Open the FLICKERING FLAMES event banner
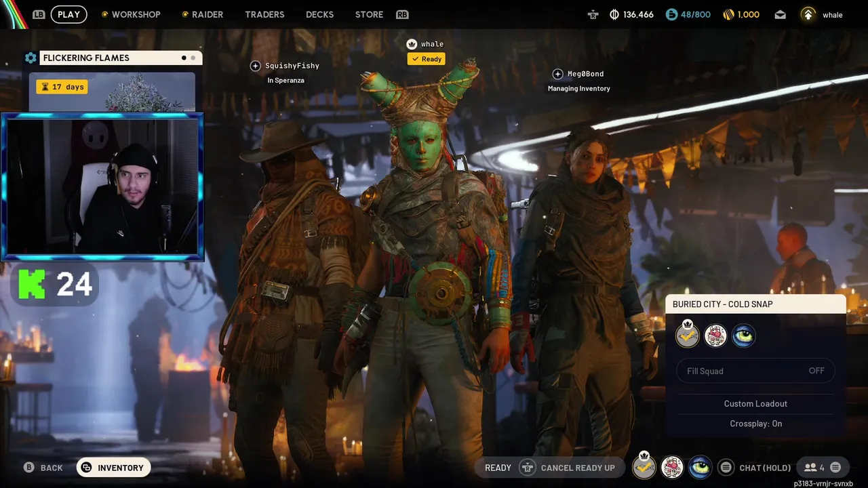The height and width of the screenshot is (488, 868). tap(121, 58)
